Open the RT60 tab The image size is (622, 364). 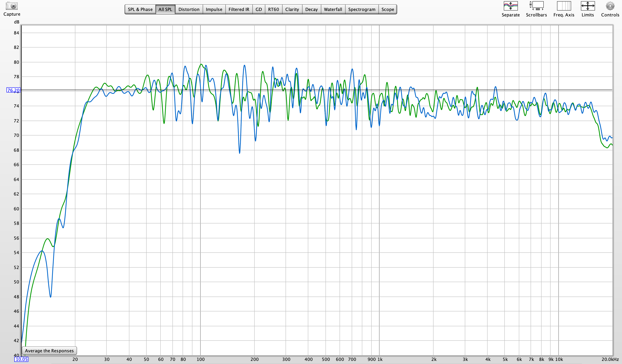[x=273, y=9]
